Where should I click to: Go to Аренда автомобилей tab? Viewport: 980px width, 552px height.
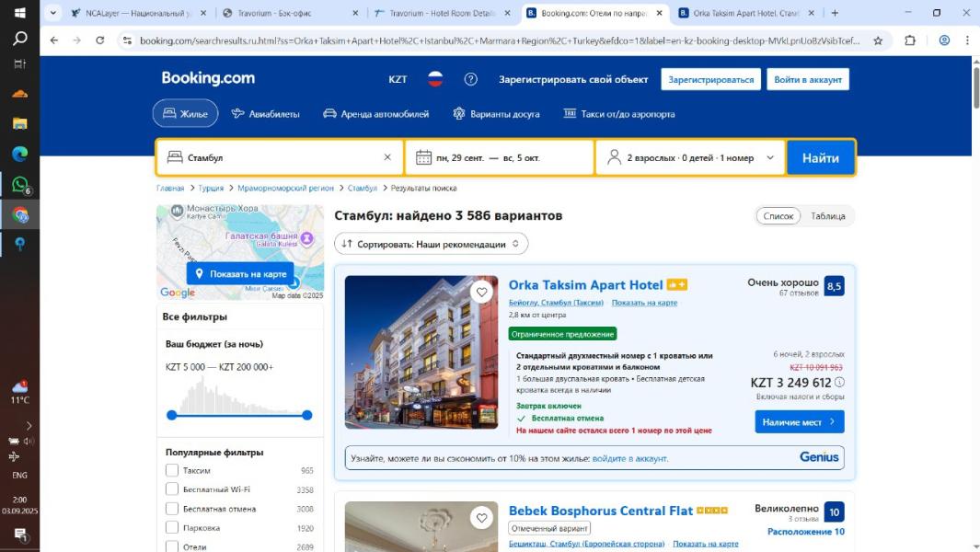[375, 114]
